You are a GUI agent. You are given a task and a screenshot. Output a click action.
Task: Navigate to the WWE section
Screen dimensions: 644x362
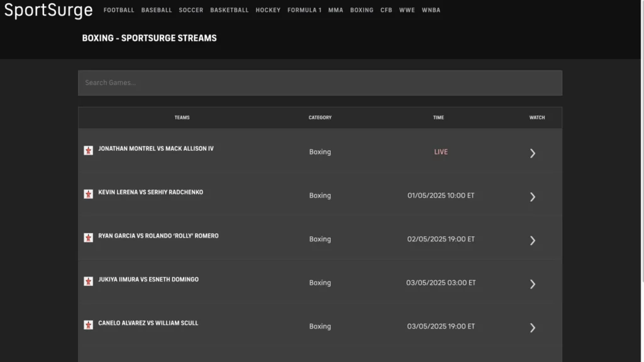point(407,10)
